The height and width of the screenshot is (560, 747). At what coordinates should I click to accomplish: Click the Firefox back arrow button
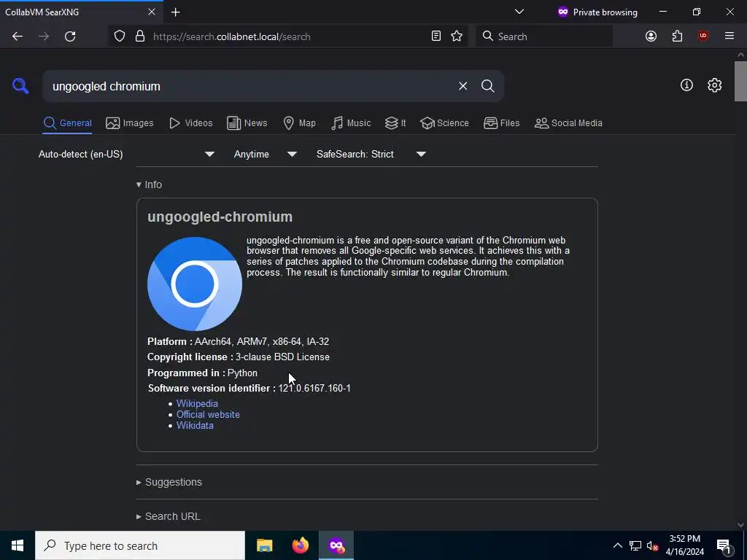18,36
